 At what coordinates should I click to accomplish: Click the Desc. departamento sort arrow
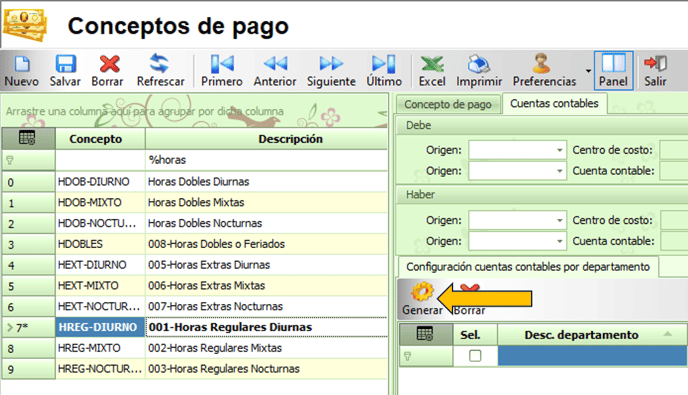click(x=667, y=334)
